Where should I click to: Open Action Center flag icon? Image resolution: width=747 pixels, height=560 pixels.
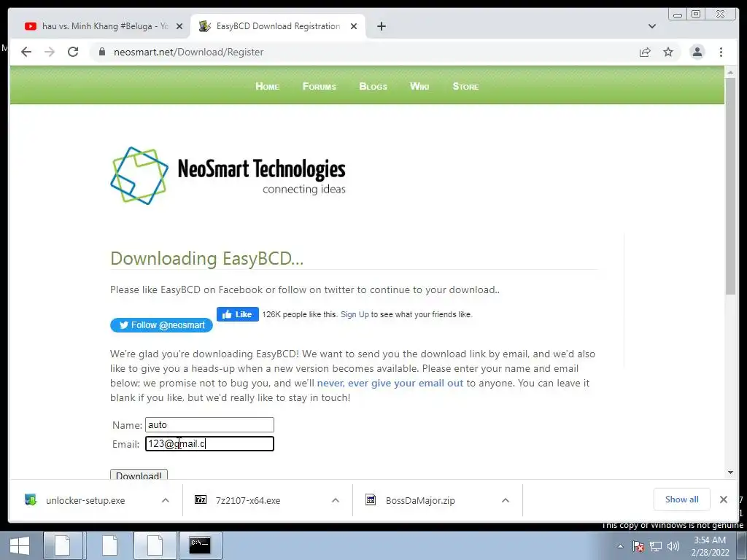pyautogui.click(x=638, y=546)
